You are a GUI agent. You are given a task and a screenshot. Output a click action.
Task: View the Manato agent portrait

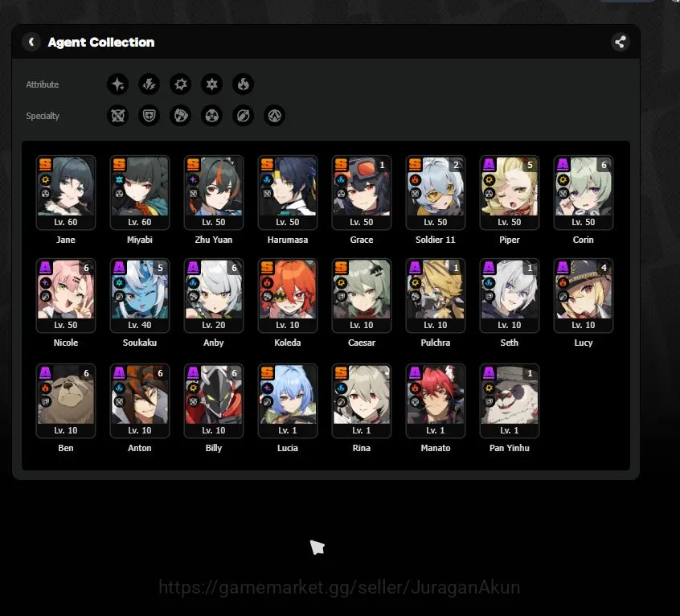(436, 401)
